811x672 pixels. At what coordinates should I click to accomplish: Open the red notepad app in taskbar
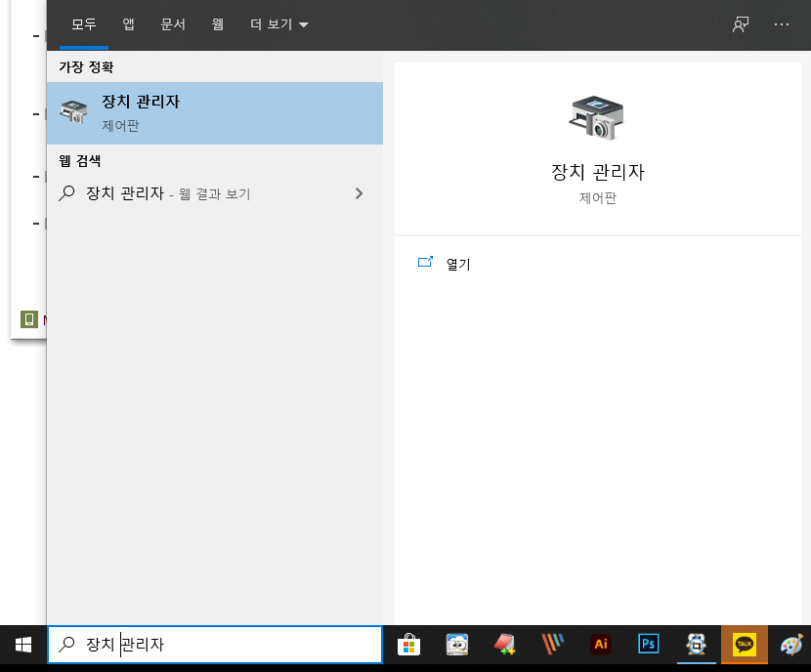coord(505,645)
